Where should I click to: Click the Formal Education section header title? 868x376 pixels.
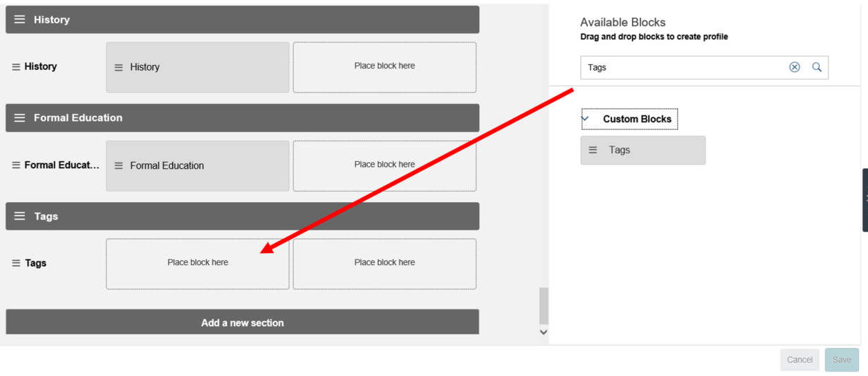pos(78,118)
